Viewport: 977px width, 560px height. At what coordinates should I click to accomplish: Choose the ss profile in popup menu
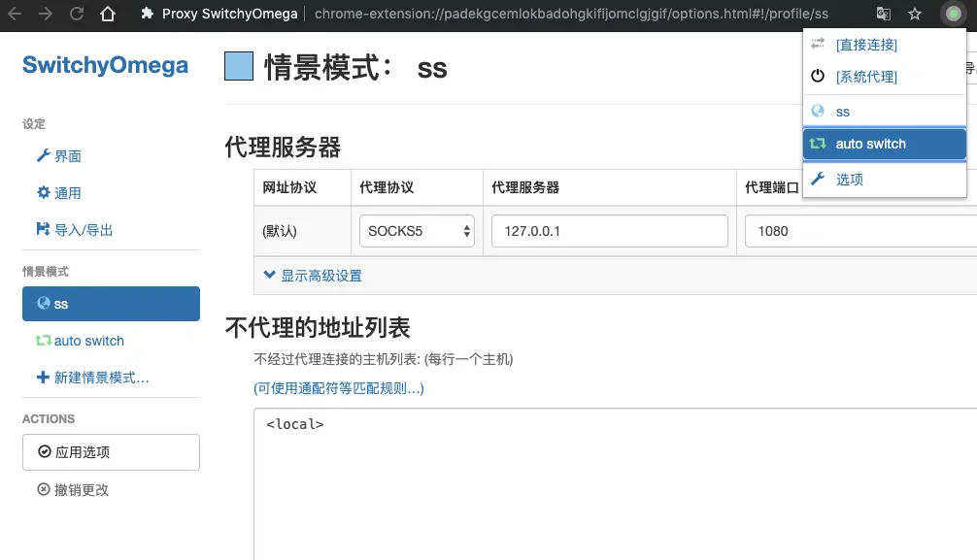pyautogui.click(x=885, y=112)
